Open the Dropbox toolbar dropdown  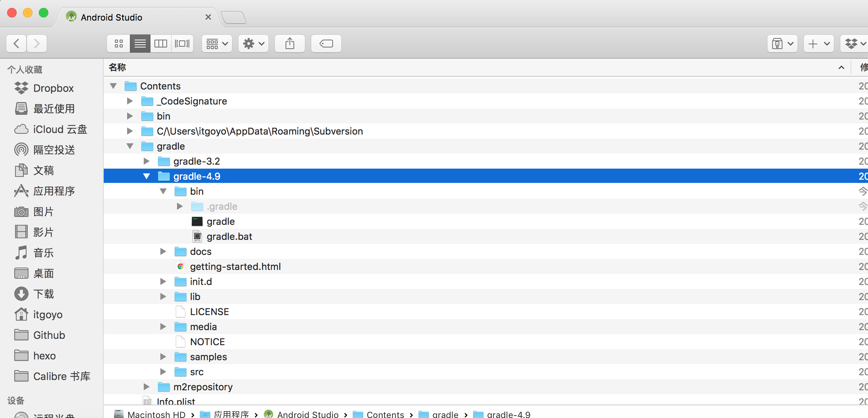click(855, 44)
